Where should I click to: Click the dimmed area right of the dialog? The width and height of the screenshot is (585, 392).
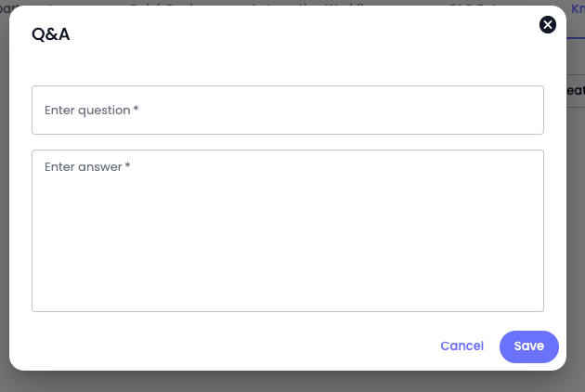click(576, 224)
